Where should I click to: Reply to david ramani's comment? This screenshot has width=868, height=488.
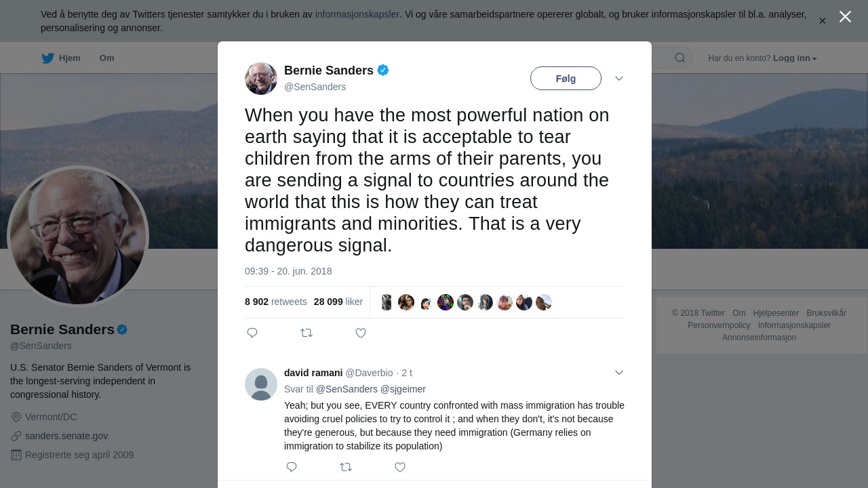[292, 467]
